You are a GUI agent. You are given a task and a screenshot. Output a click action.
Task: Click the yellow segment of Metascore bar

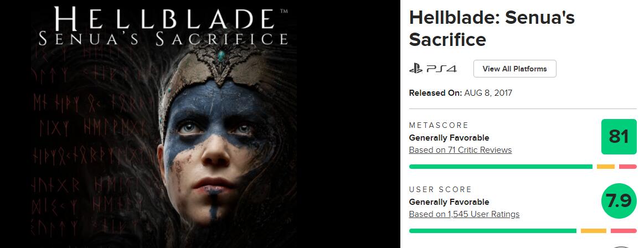[605, 167]
